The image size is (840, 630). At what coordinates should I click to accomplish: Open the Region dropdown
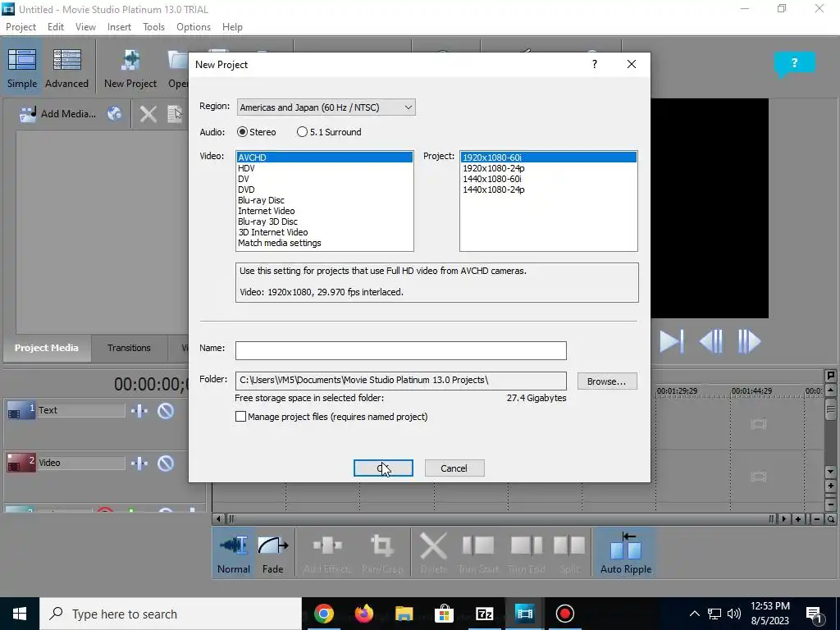(x=326, y=107)
